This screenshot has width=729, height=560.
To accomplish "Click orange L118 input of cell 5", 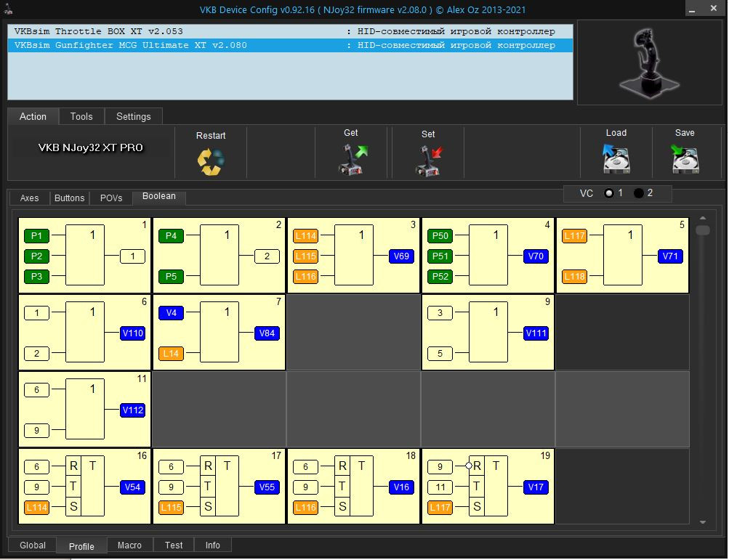I will click(574, 277).
